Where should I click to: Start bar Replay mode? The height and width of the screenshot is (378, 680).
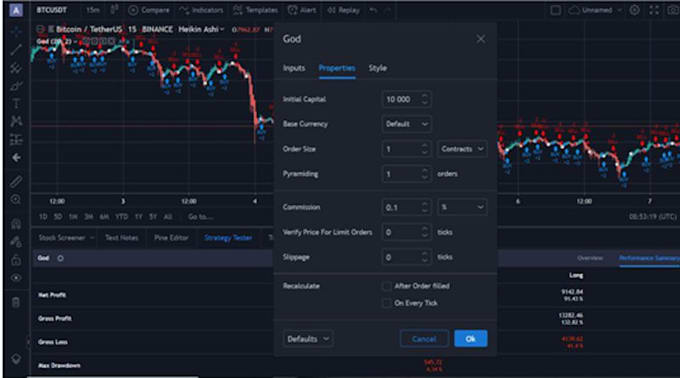pyautogui.click(x=343, y=10)
